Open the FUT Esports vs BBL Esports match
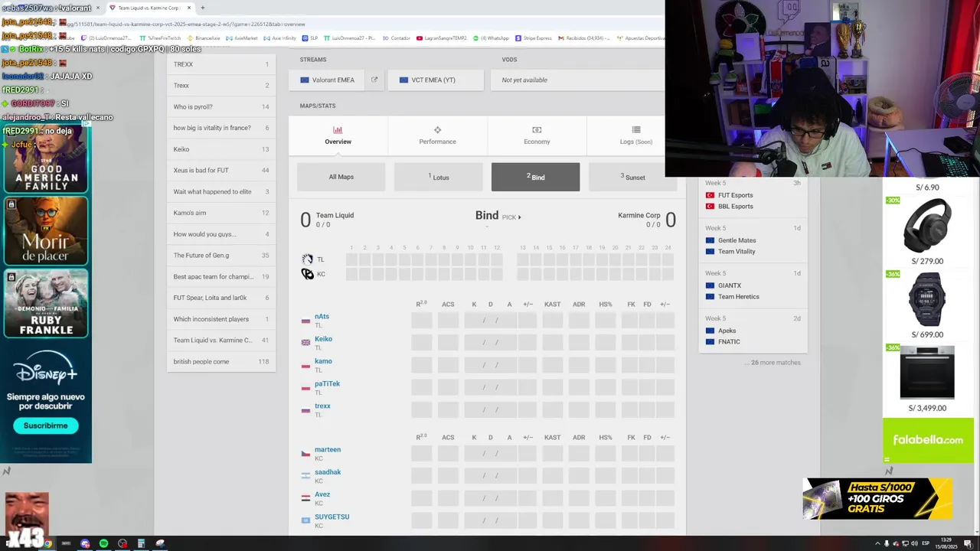Image resolution: width=980 pixels, height=551 pixels. pyautogui.click(x=753, y=196)
